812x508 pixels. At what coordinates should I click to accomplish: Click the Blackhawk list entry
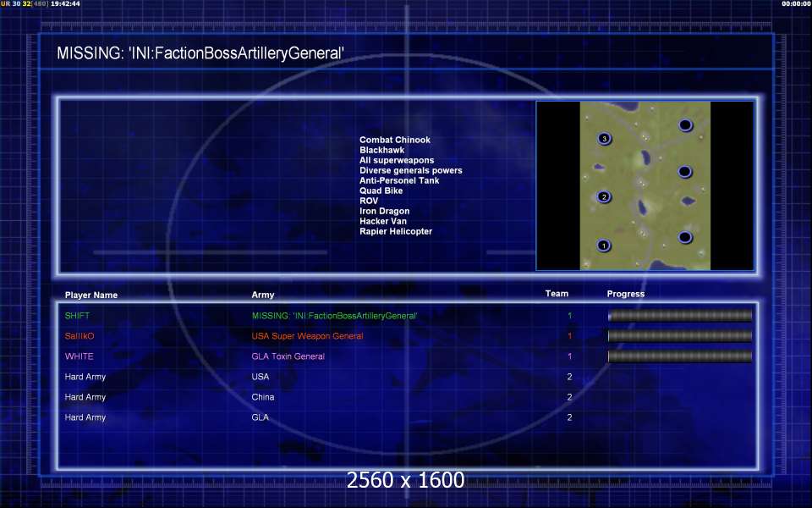click(x=381, y=150)
